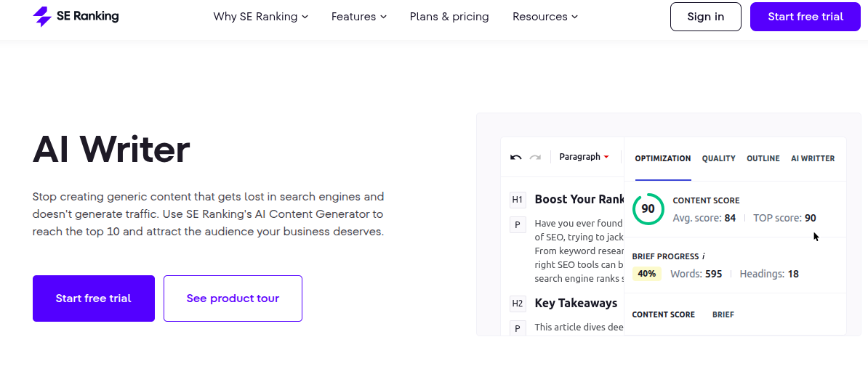This screenshot has width=868, height=382.
Task: Go to Plans & pricing page
Action: [x=449, y=17]
